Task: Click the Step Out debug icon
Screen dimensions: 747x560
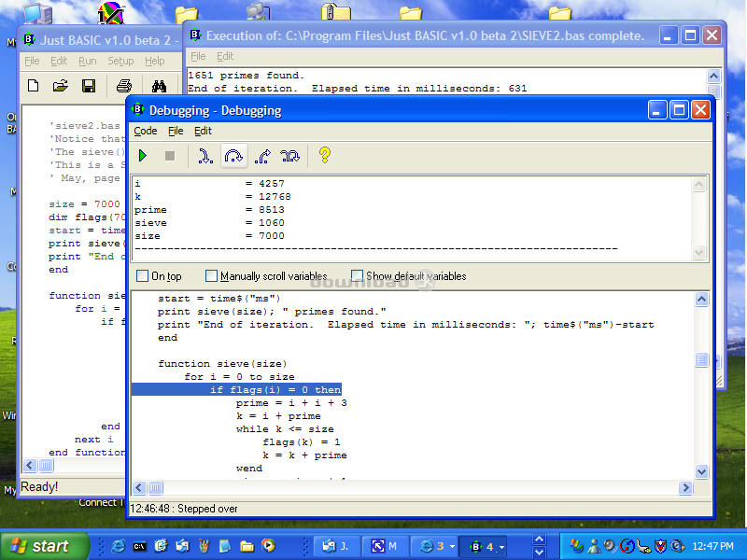Action: [262, 156]
